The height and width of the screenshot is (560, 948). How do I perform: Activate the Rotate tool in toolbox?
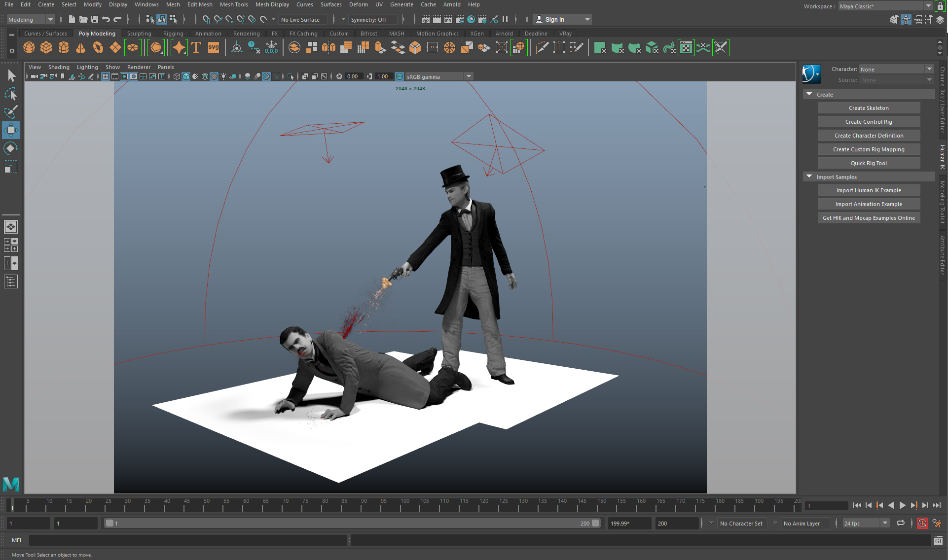11,148
